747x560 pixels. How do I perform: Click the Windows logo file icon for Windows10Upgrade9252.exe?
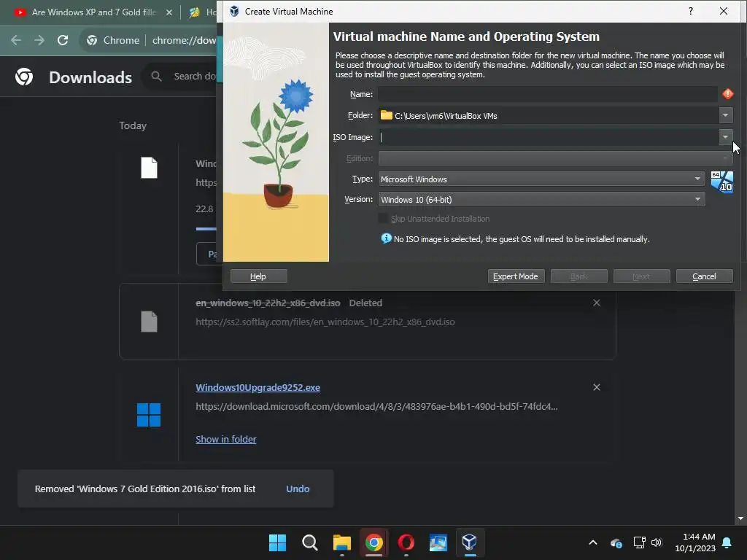(x=149, y=414)
